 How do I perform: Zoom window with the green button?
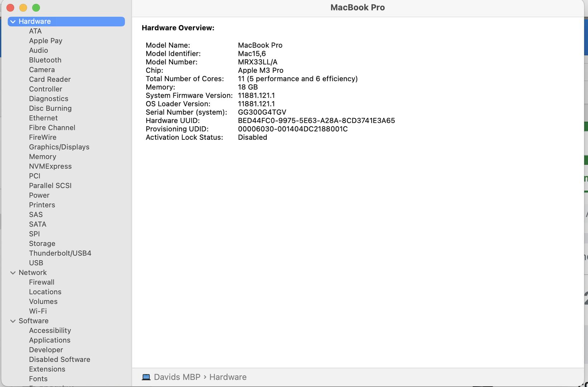[36, 8]
